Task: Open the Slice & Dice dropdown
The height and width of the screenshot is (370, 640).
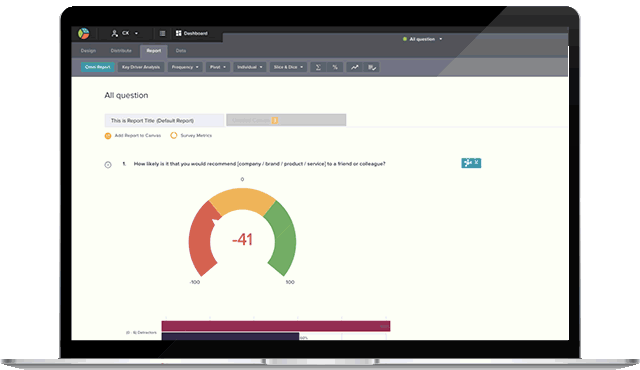Action: click(288, 67)
